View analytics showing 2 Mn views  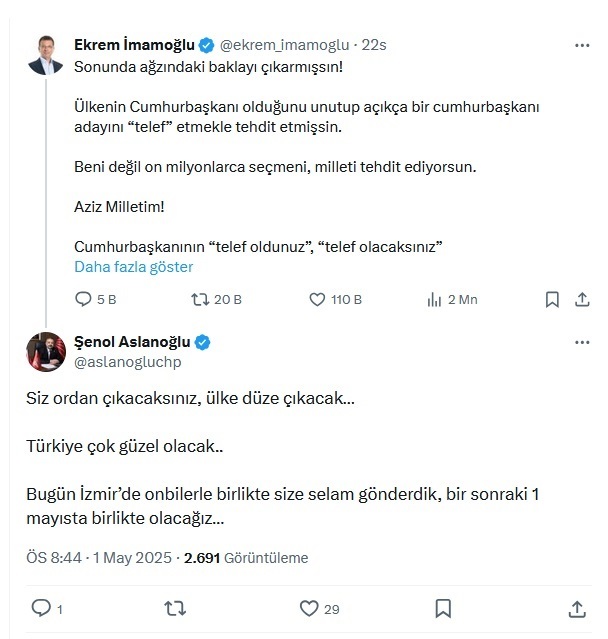(x=435, y=299)
